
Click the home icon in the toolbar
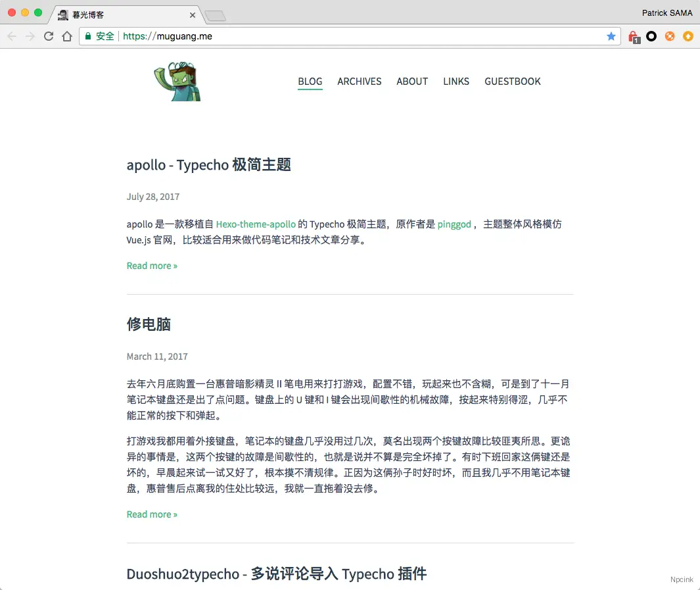67,36
